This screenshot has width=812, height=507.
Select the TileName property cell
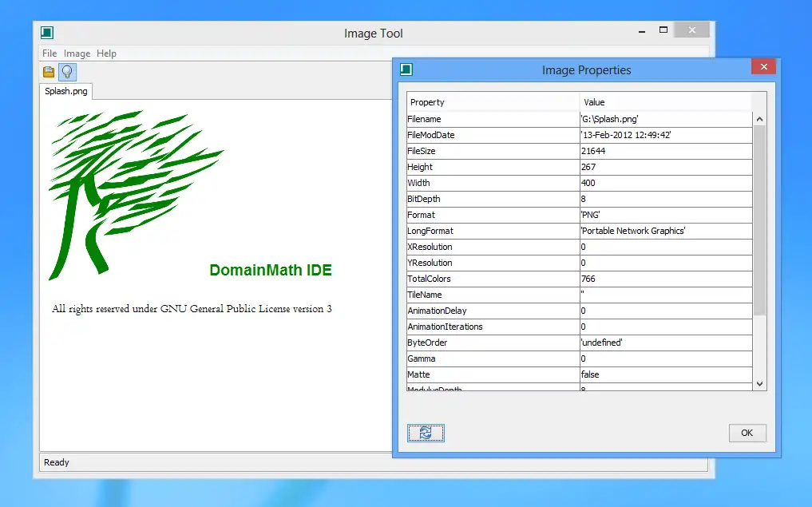[493, 295]
